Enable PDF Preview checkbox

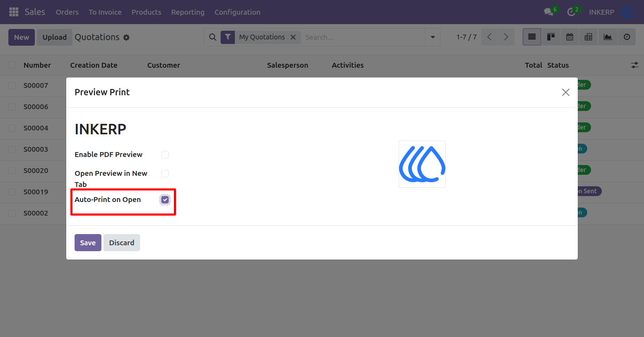pyautogui.click(x=165, y=155)
